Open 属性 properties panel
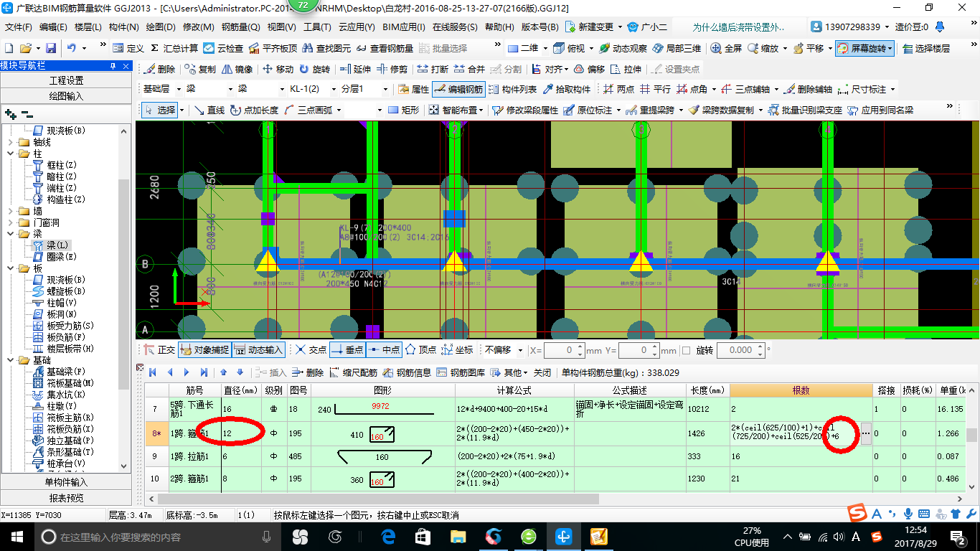Screen dimensions: 980x551 pyautogui.click(x=413, y=89)
